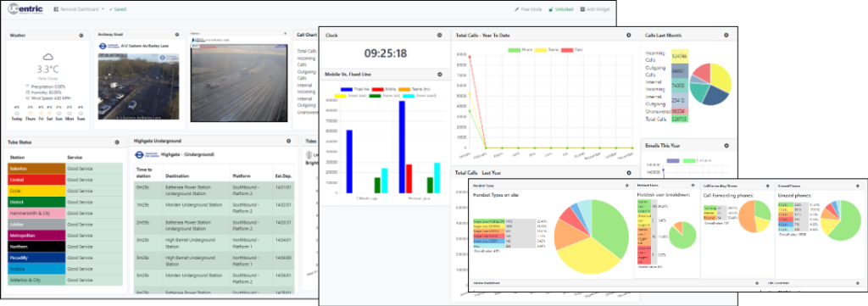Select the Jubilee line row

[64, 224]
